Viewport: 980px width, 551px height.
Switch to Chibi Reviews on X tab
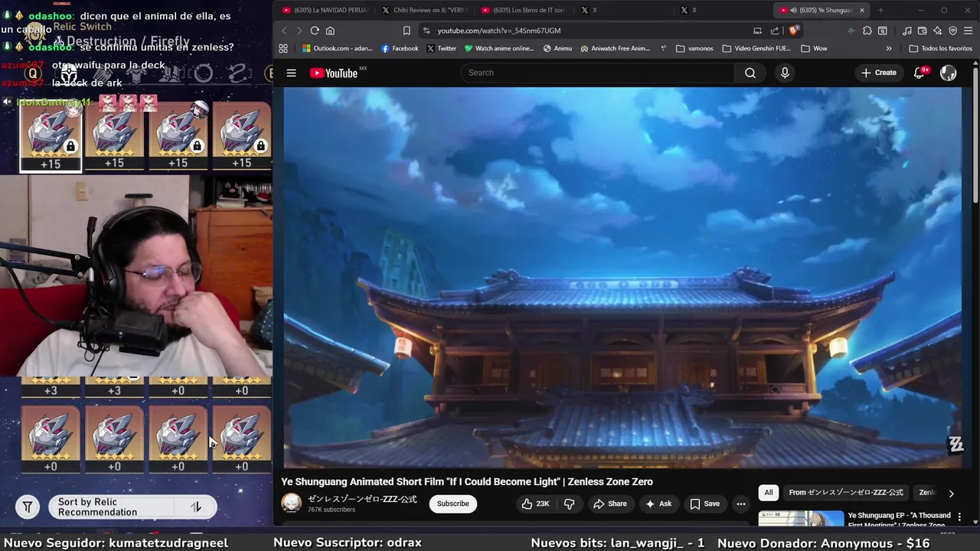423,10
